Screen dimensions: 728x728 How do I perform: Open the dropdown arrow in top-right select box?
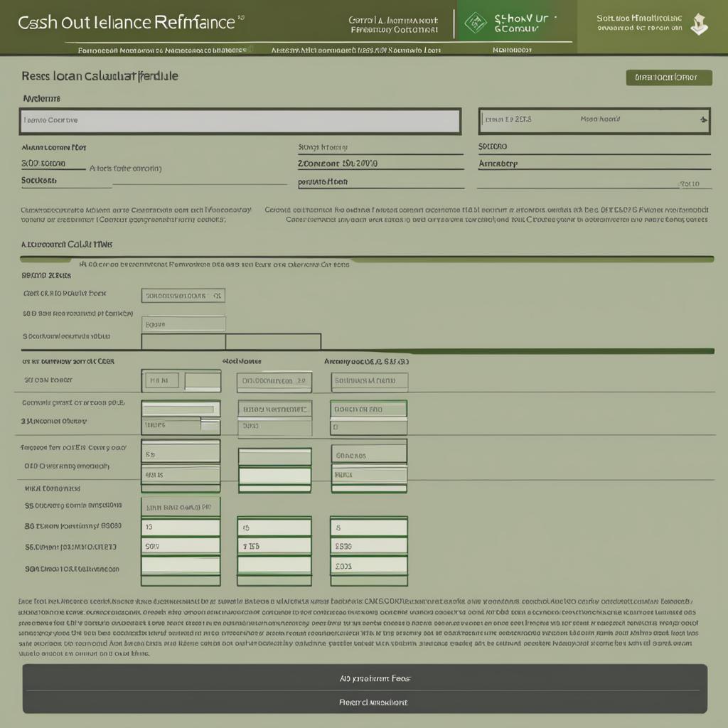[703, 119]
